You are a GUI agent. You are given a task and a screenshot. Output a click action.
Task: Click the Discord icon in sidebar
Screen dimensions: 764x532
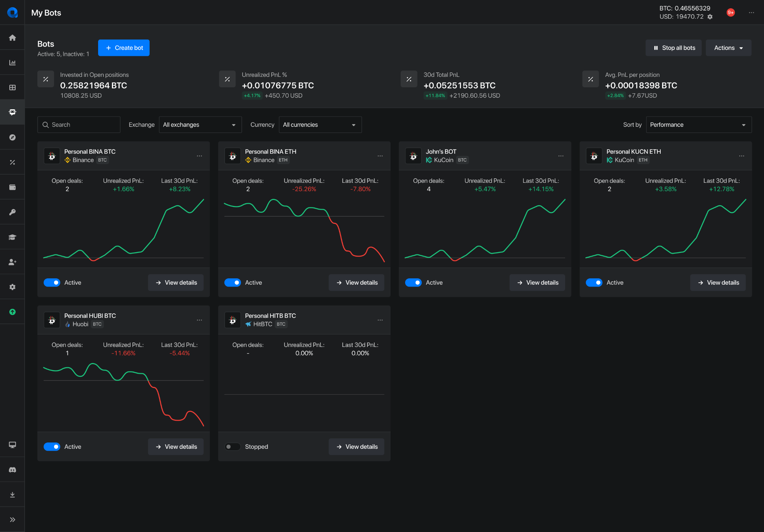pyautogui.click(x=12, y=470)
